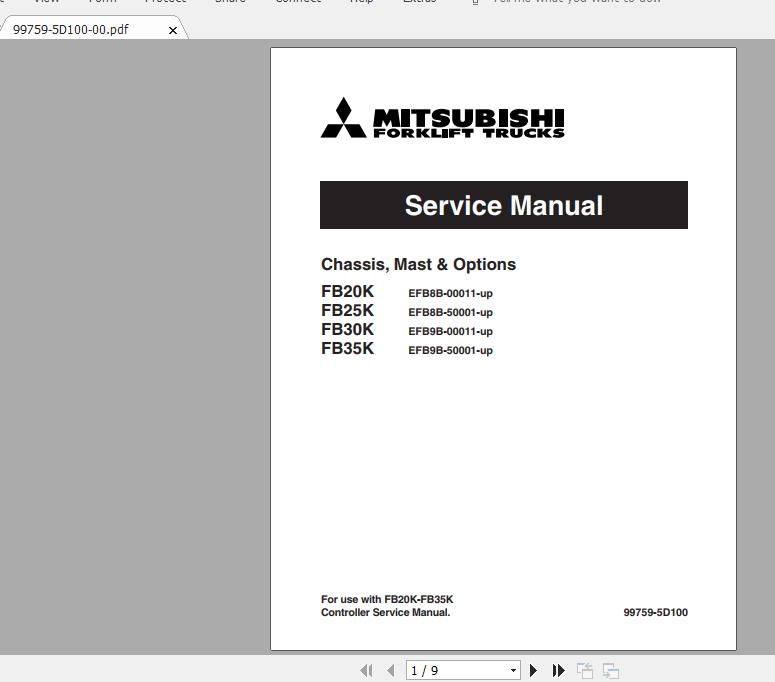Click the Mitsubishi Forklift Trucks logo
This screenshot has height=682, width=775.
pyautogui.click(x=442, y=118)
